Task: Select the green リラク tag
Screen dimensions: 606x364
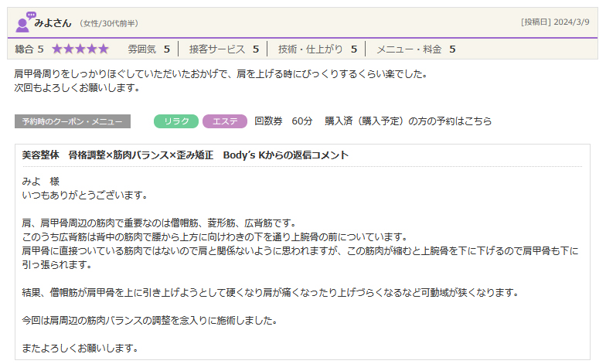Action: 176,121
